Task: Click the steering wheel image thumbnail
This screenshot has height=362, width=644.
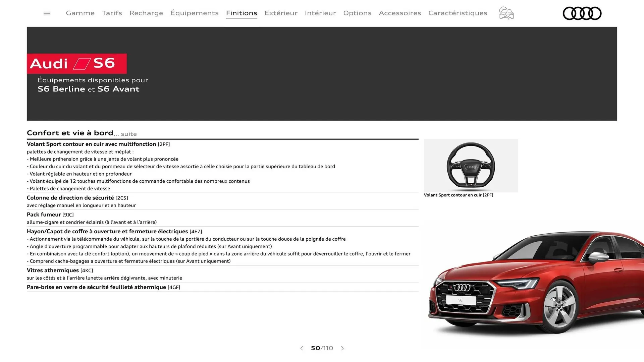Action: click(x=471, y=166)
